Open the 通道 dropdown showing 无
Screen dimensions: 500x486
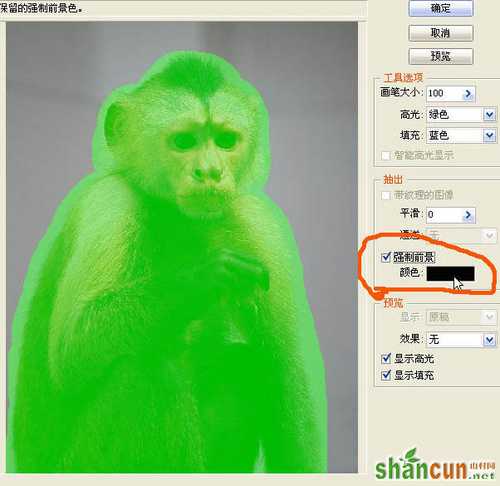(x=489, y=236)
